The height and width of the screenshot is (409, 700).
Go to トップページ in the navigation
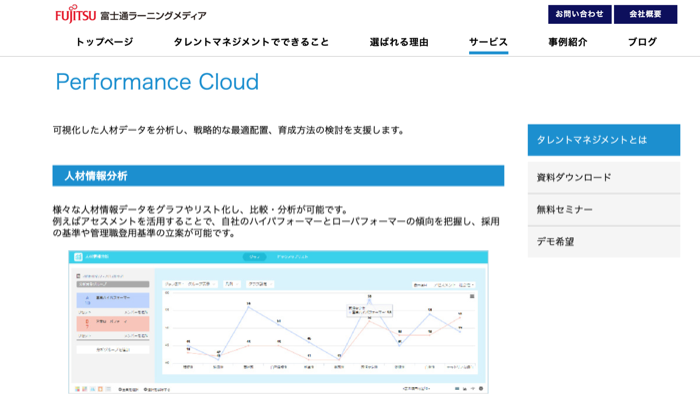tap(104, 42)
